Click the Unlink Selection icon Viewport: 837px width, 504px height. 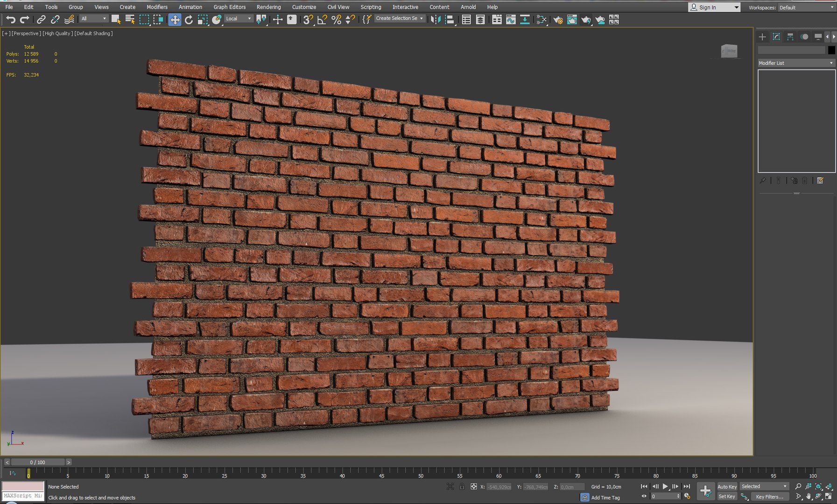click(x=55, y=19)
